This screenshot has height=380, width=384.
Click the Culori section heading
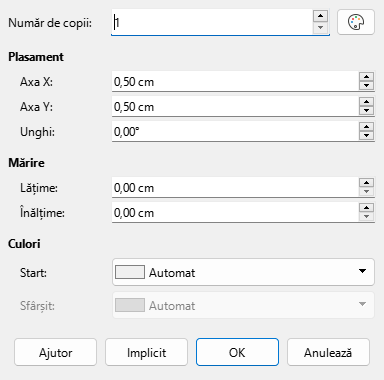(x=24, y=244)
